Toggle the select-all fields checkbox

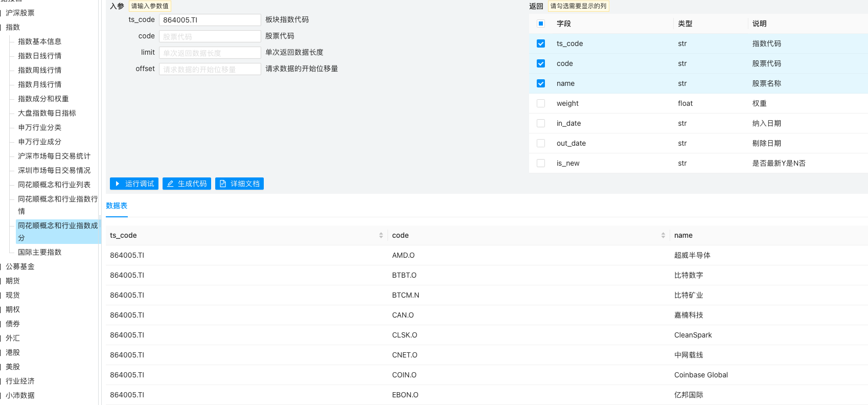(x=541, y=24)
